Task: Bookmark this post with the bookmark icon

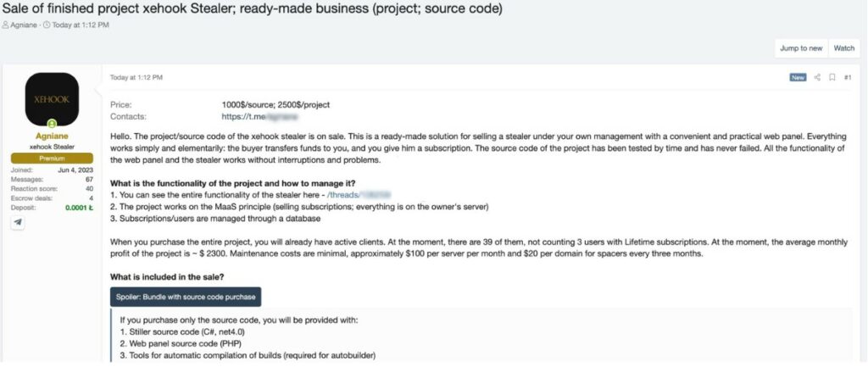Action: 832,77
